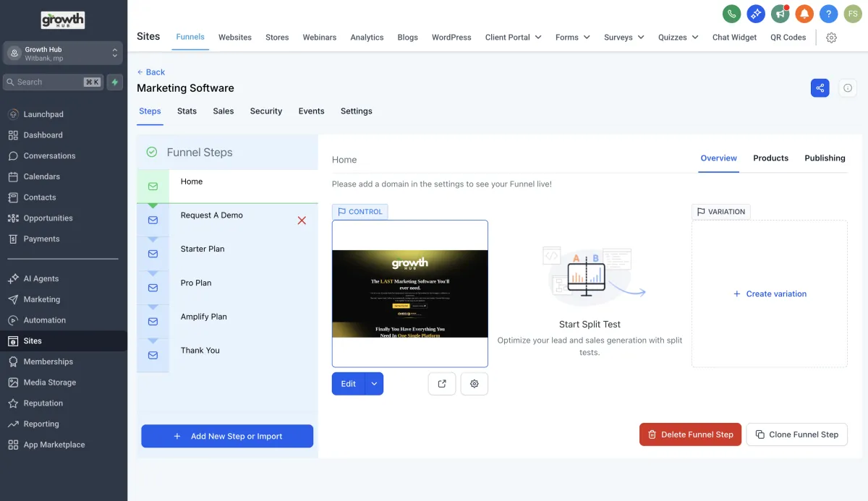Viewport: 868px width, 501px height.
Task: Open the Blogs tab
Action: pyautogui.click(x=408, y=38)
